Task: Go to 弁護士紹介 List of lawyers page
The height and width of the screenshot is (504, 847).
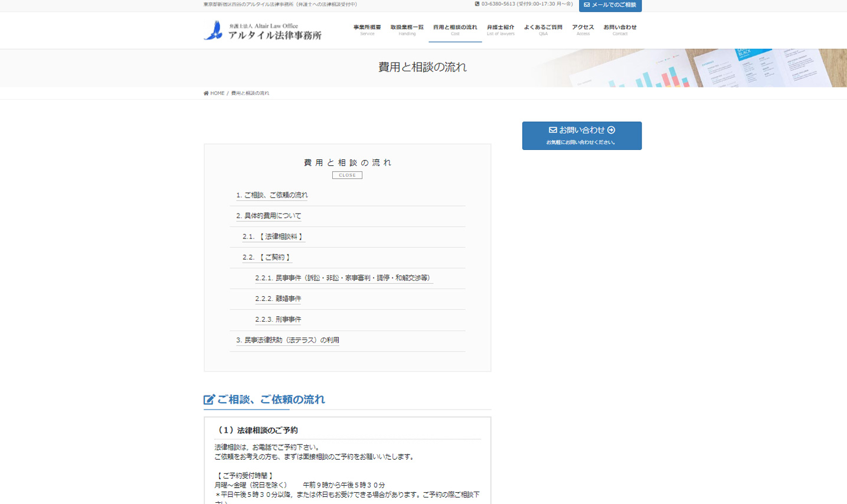Action: [x=501, y=30]
